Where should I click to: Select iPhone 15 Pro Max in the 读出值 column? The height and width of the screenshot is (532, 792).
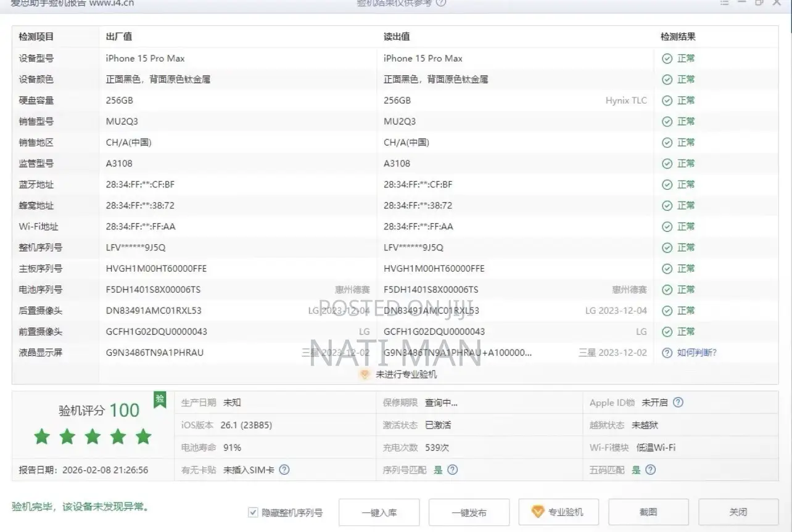coord(423,59)
